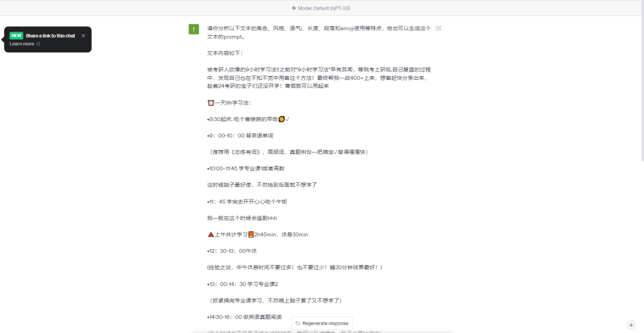Click the Regenerate response button
This screenshot has width=644, height=333.
click(x=322, y=323)
